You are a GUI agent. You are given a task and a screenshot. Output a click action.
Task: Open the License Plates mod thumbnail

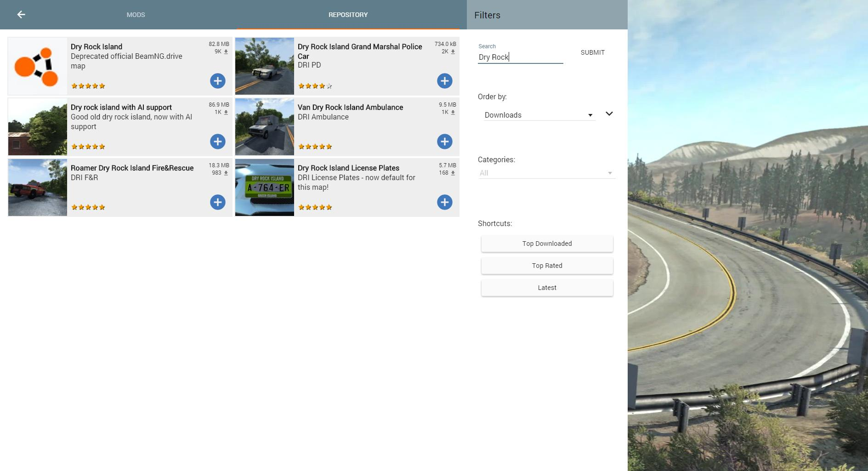coord(265,187)
